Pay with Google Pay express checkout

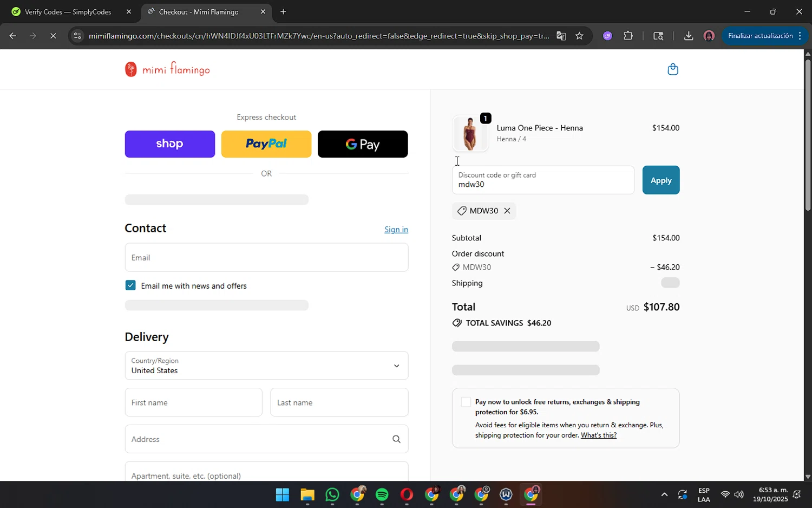[x=363, y=144]
